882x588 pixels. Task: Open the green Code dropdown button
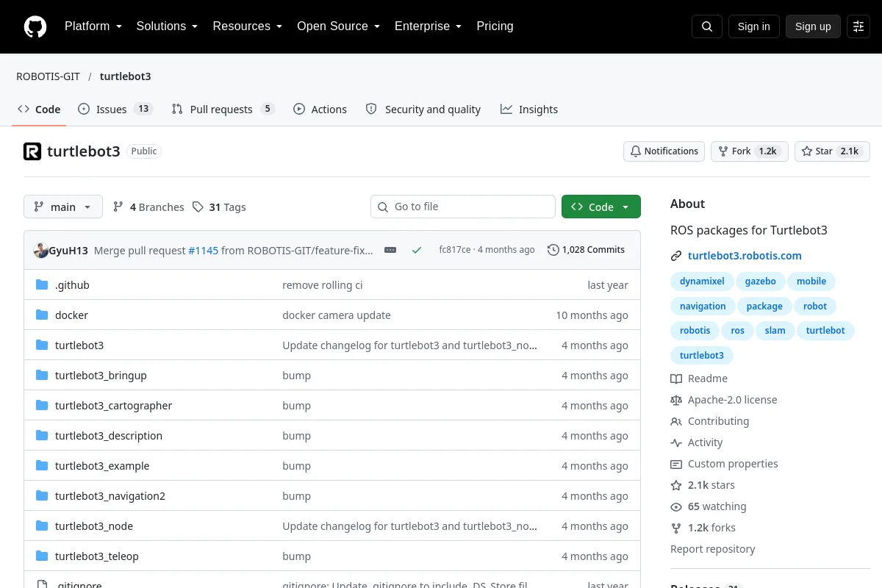(x=601, y=207)
